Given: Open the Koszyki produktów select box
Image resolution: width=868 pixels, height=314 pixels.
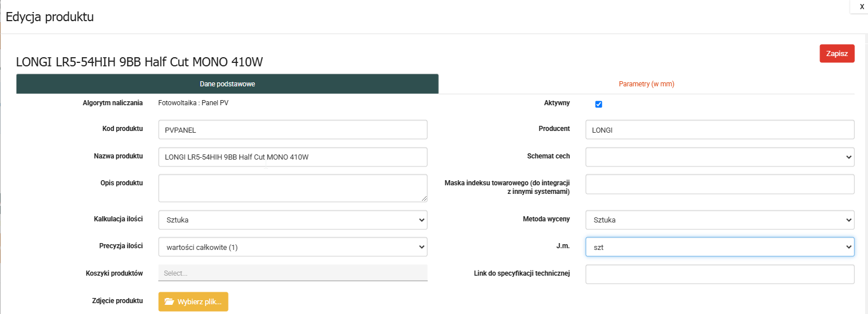Looking at the screenshot, I should coord(293,273).
